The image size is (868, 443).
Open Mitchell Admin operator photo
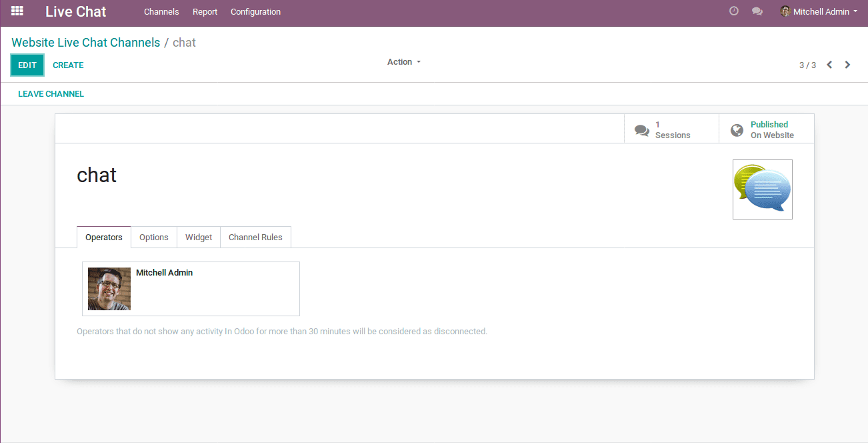pos(109,289)
